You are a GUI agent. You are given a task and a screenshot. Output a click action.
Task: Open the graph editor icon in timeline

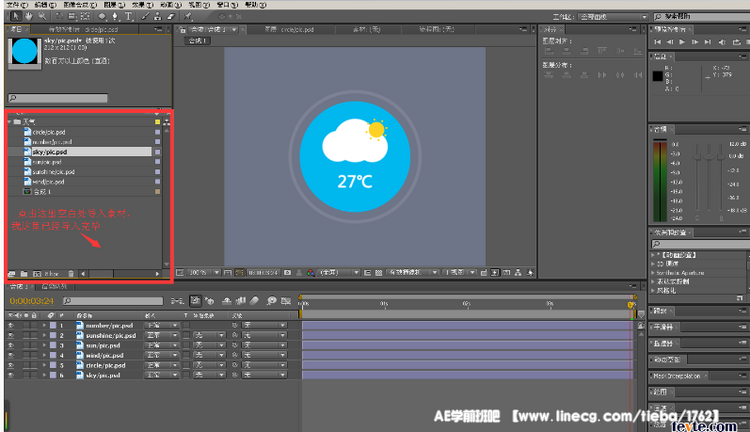tap(286, 300)
